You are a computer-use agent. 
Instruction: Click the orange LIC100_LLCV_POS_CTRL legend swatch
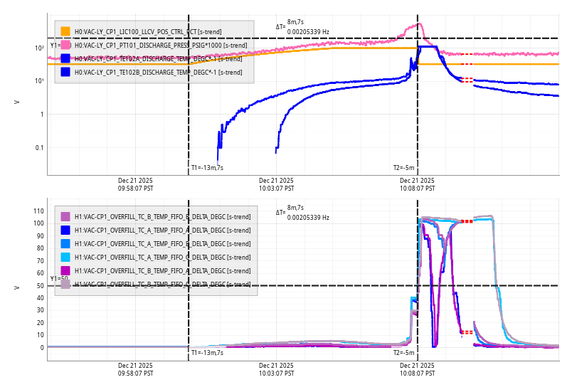[x=65, y=31]
